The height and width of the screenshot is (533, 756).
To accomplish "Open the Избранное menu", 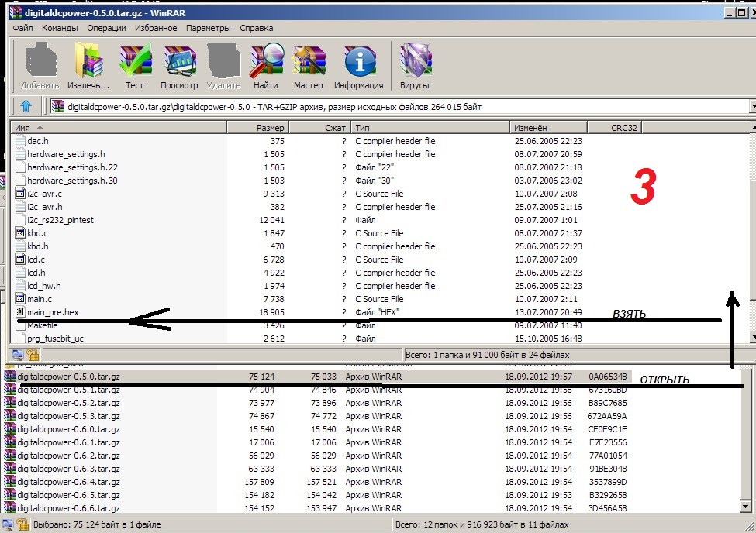I will [x=156, y=28].
